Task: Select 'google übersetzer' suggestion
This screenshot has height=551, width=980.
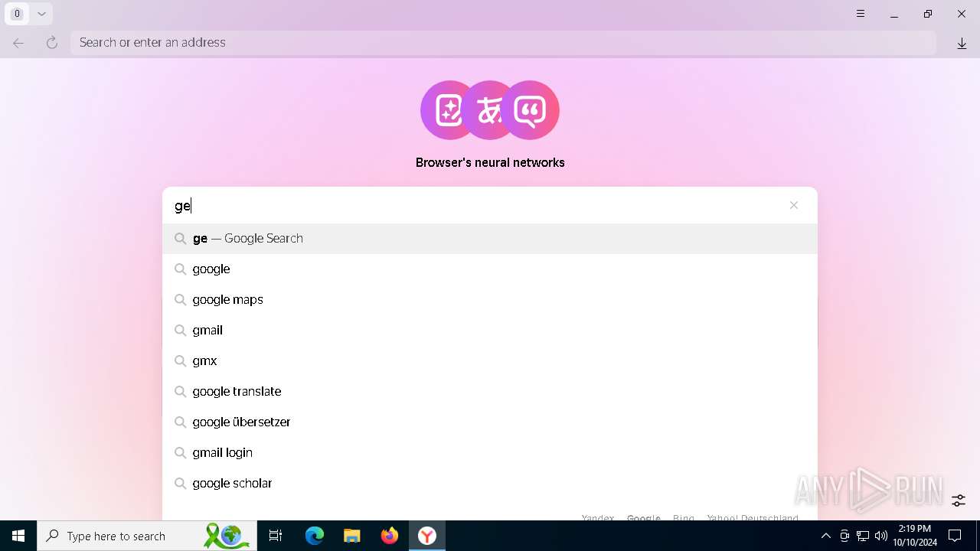Action: click(490, 422)
